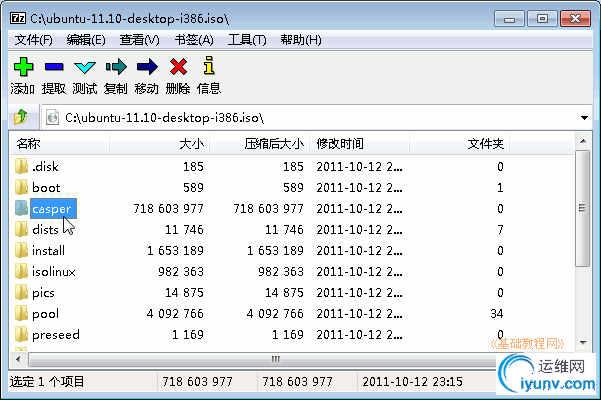Screen dimensions: 601x400
Task: Click the 7z app icon in title bar
Action: 18,18
